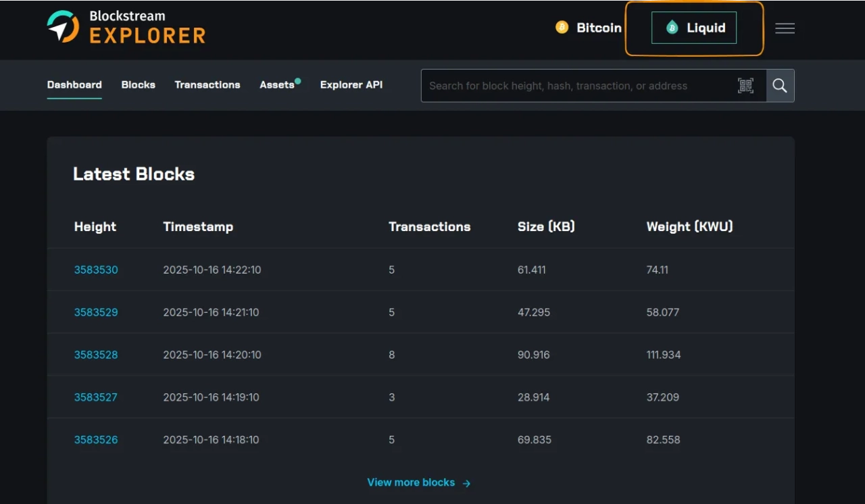Open the Transactions tab
865x504 pixels.
(207, 84)
